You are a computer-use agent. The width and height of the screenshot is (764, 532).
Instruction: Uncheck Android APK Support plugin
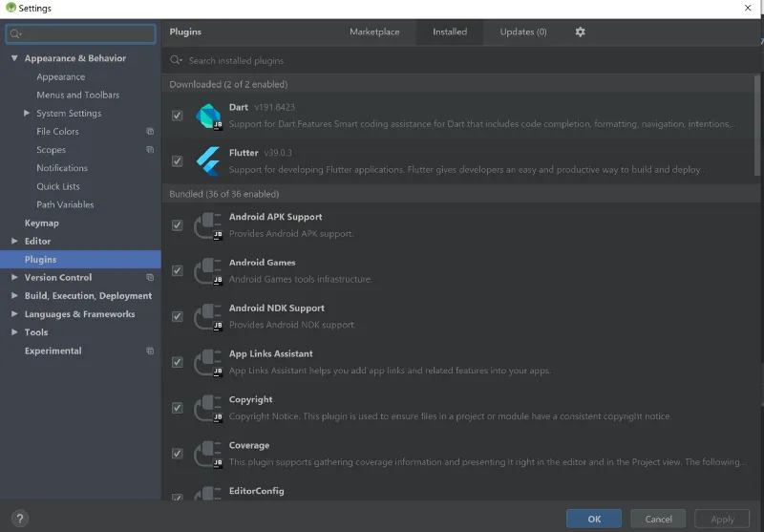(x=178, y=225)
